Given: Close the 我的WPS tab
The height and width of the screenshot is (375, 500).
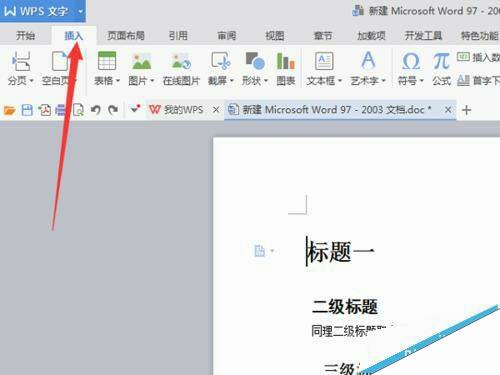Looking at the screenshot, I should point(216,110).
